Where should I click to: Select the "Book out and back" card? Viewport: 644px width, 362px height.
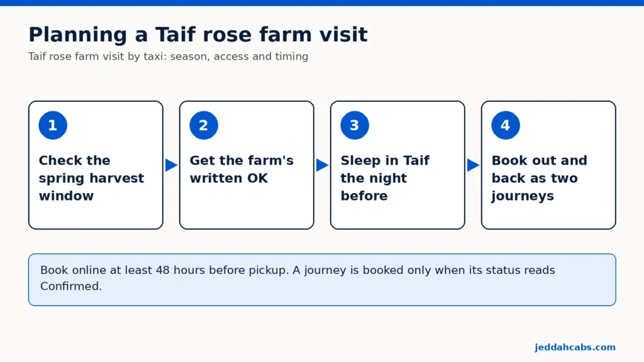point(548,165)
